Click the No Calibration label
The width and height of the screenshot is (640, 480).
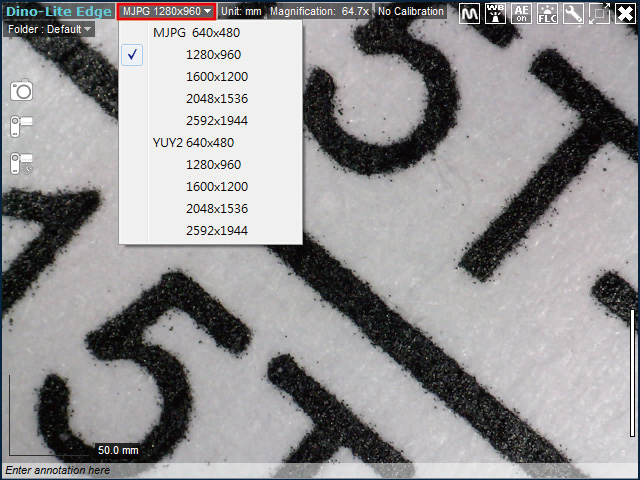pyautogui.click(x=410, y=11)
